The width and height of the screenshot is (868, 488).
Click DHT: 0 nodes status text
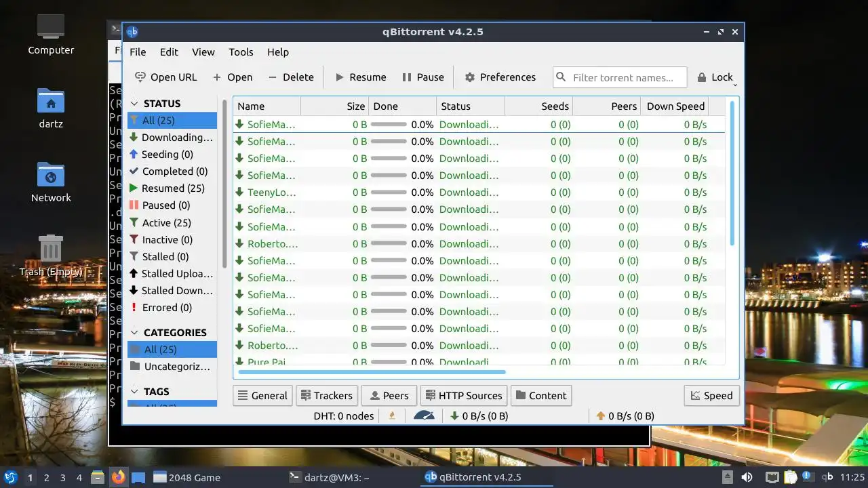344,416
